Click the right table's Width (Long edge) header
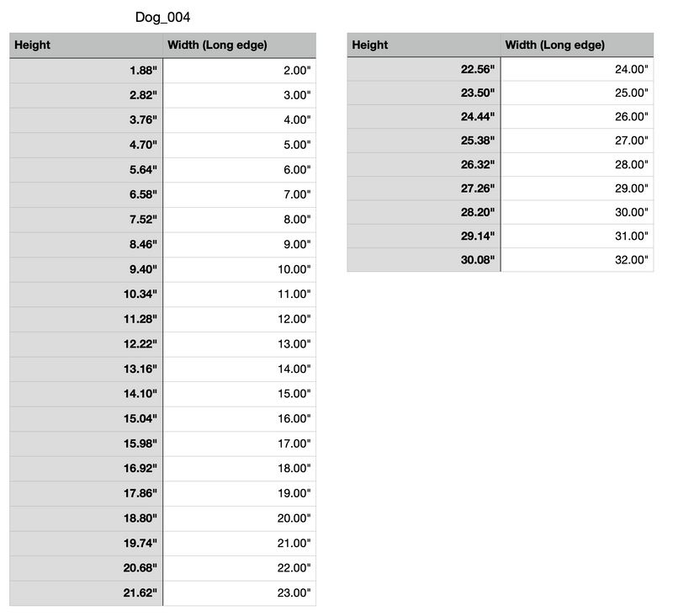Viewport: 673px width, 616px height. [577, 45]
